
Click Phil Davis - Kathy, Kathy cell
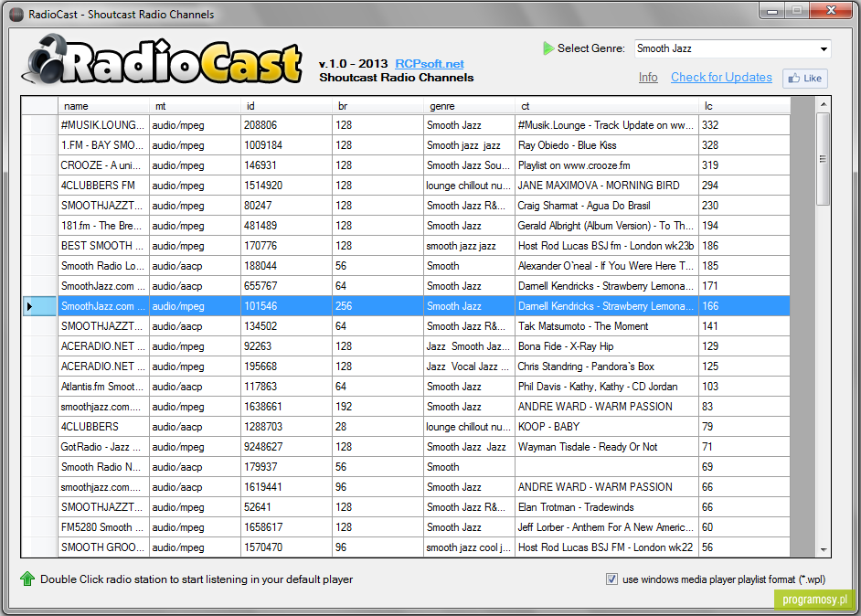coord(607,387)
